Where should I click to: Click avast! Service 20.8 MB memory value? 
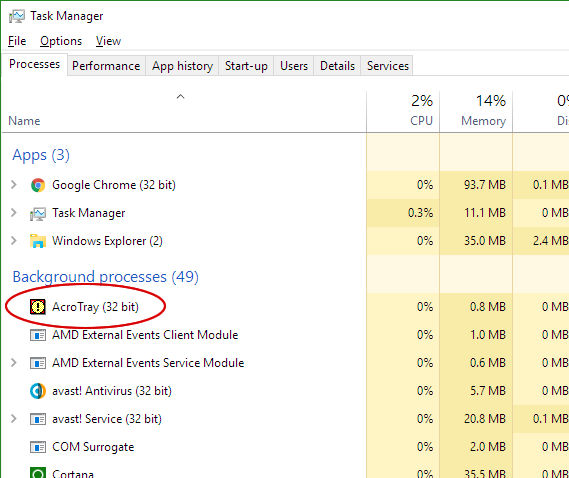(485, 419)
